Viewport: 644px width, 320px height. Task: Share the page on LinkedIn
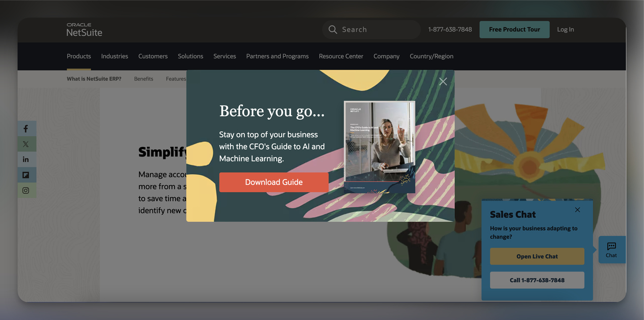coord(26,159)
